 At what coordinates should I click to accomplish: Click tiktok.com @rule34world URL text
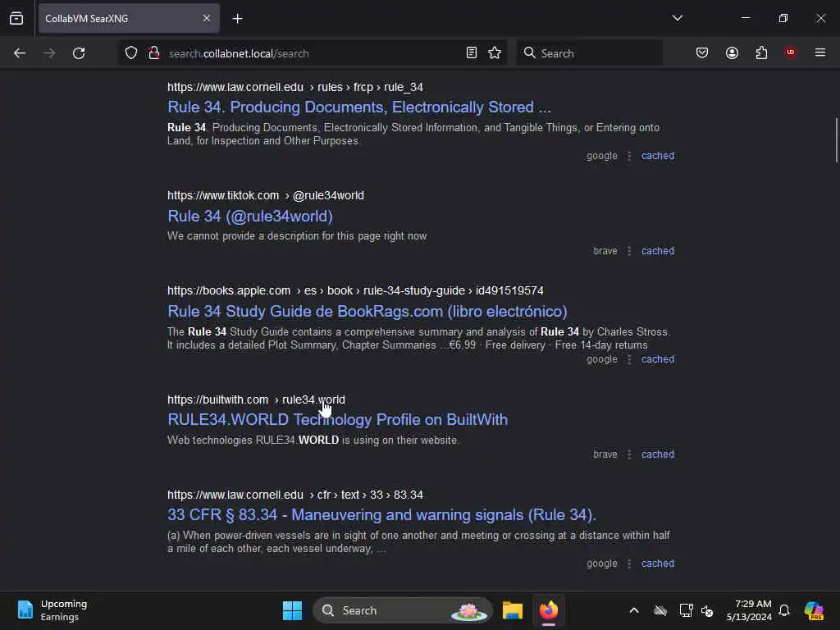(x=266, y=195)
